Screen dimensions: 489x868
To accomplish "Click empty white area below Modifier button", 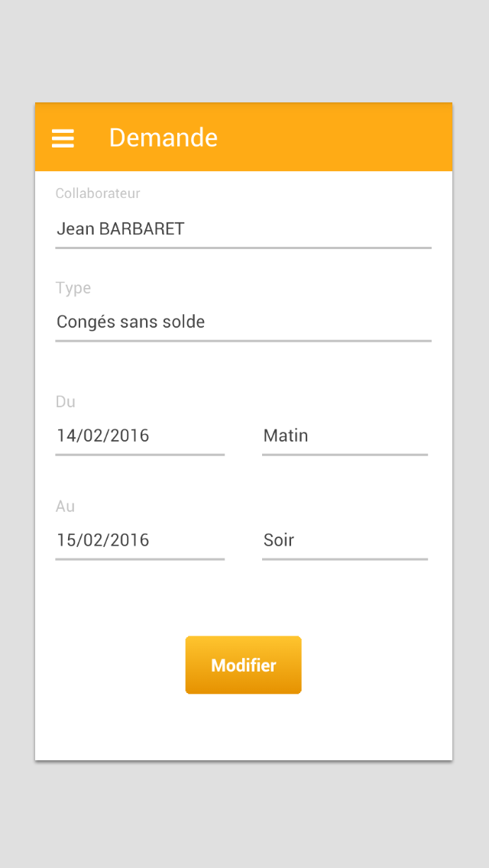I will tap(243, 728).
